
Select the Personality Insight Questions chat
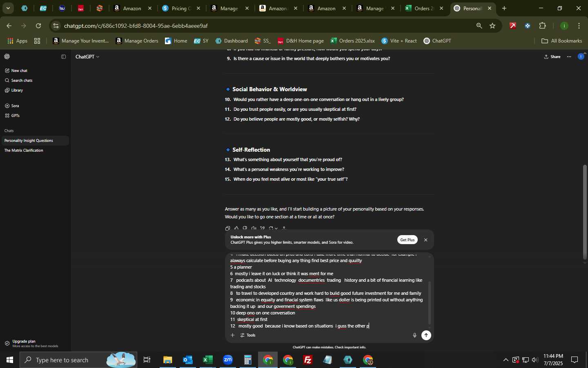34,141
